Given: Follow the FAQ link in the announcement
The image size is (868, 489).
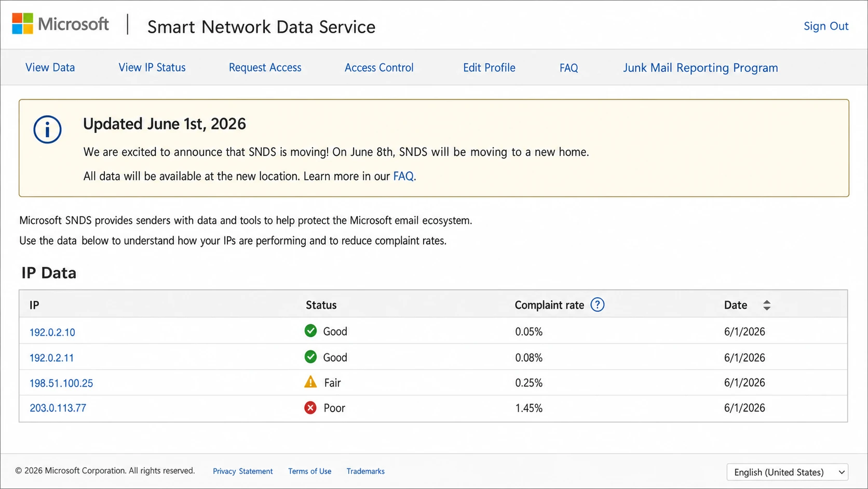Looking at the screenshot, I should [x=403, y=176].
